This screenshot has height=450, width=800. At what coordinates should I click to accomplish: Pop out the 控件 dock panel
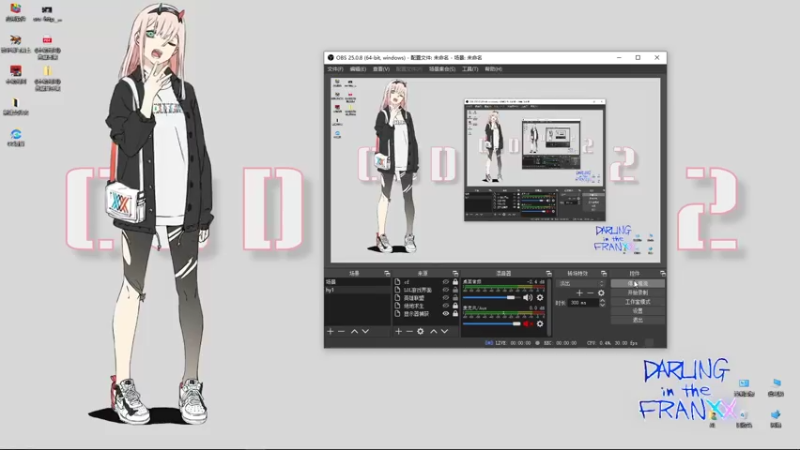662,273
